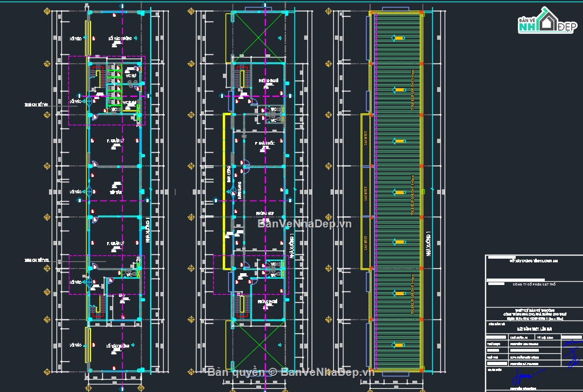Select the bottom staircase in left floor plan
Image resolution: width=583 pixels, height=392 pixels.
click(x=99, y=307)
